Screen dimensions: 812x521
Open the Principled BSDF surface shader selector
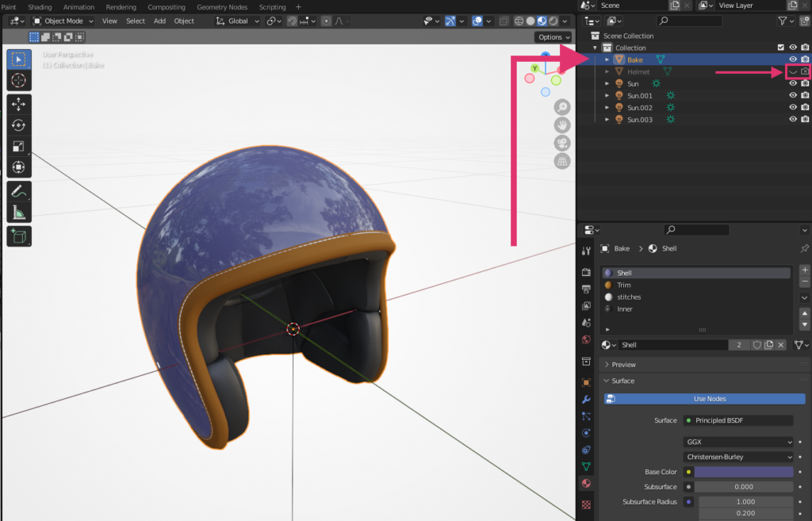738,420
